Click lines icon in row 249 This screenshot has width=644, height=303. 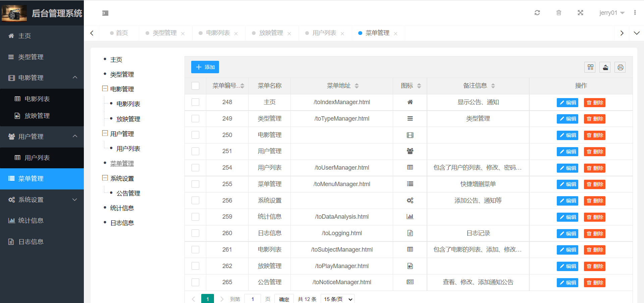[x=410, y=119]
